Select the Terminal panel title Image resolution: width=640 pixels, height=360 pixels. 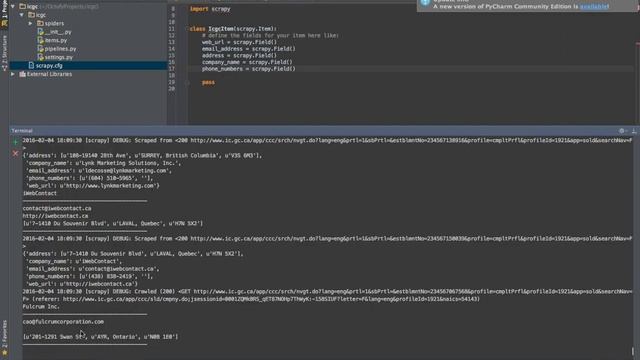pyautogui.click(x=22, y=131)
